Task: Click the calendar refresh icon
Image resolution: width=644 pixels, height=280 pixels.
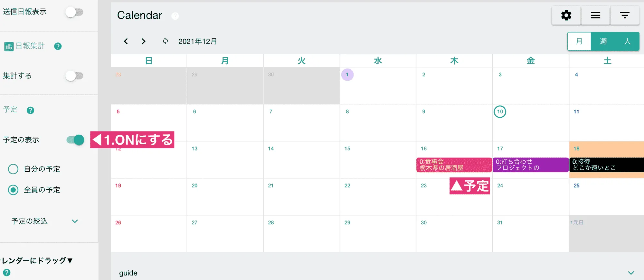Action: (165, 41)
